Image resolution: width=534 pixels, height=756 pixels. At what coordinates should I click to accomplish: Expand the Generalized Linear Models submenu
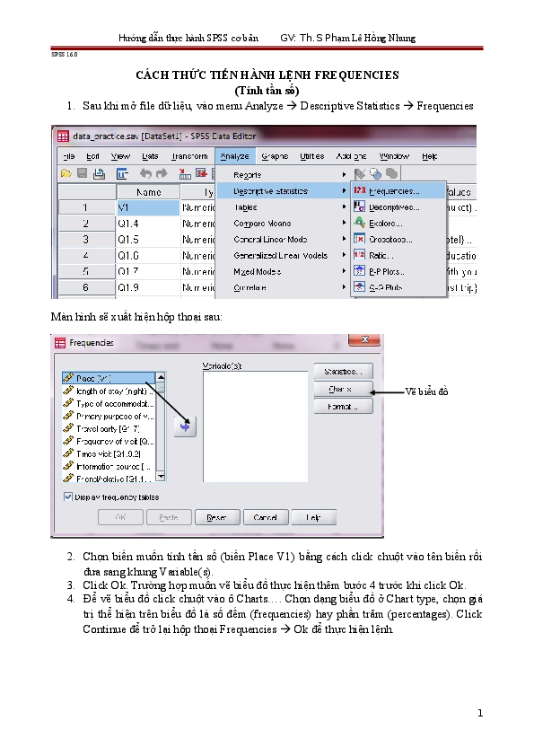pyautogui.click(x=283, y=256)
